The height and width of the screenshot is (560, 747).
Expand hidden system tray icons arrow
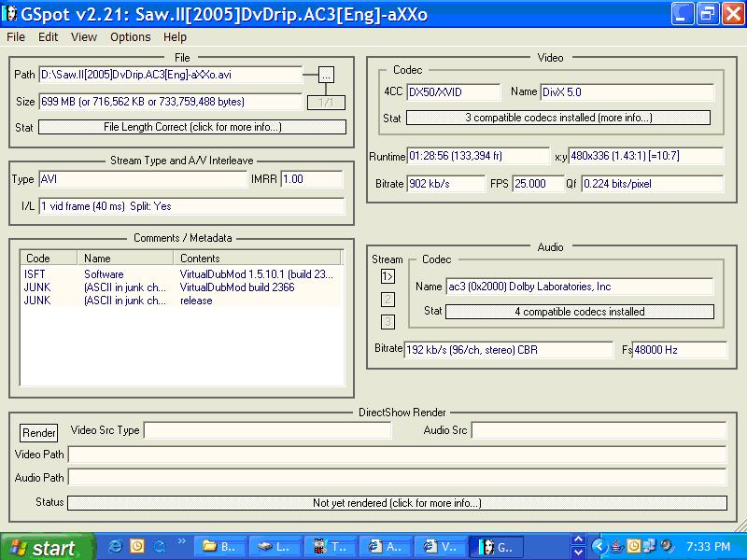click(x=599, y=547)
